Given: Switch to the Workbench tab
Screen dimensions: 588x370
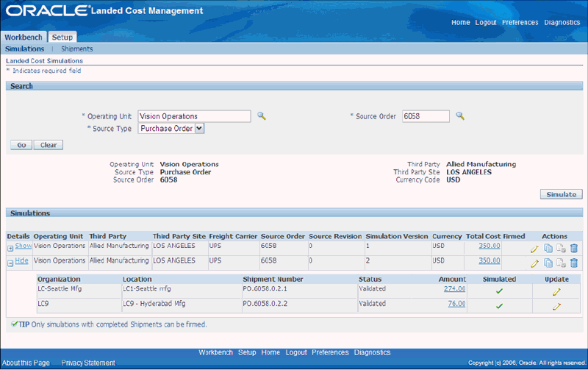Looking at the screenshot, I should [x=24, y=38].
